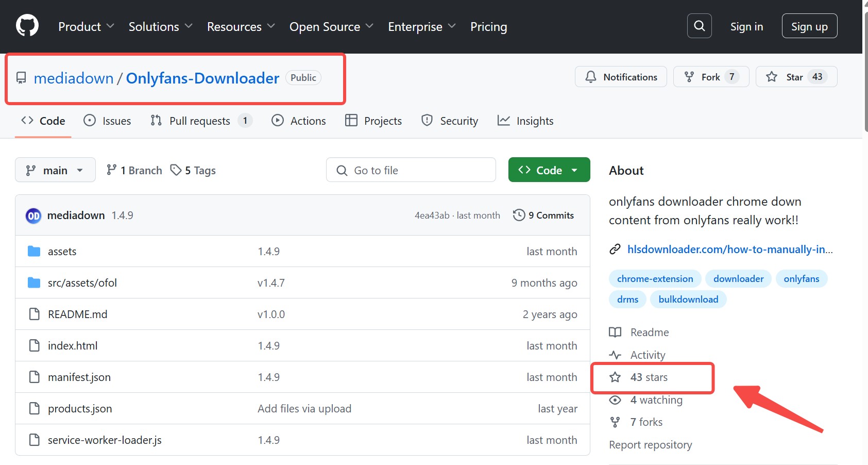Switch to the Actions tab
868x465 pixels.
[x=299, y=121]
